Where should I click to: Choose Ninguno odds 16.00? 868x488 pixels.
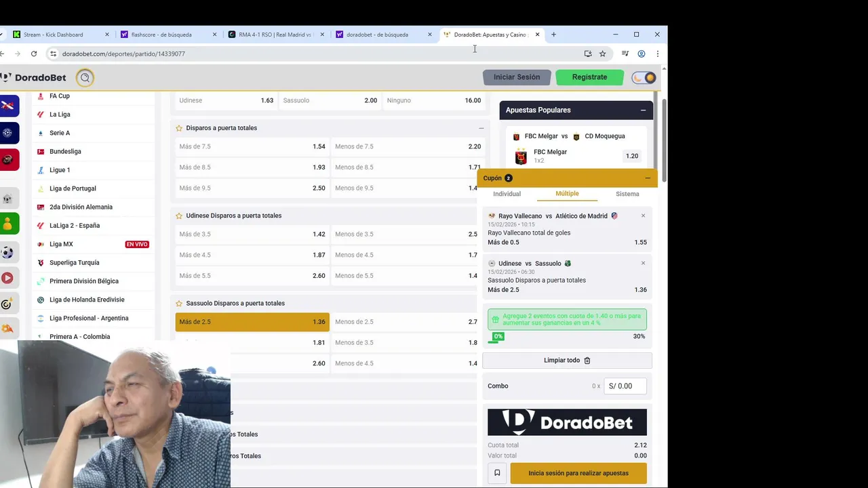click(433, 100)
